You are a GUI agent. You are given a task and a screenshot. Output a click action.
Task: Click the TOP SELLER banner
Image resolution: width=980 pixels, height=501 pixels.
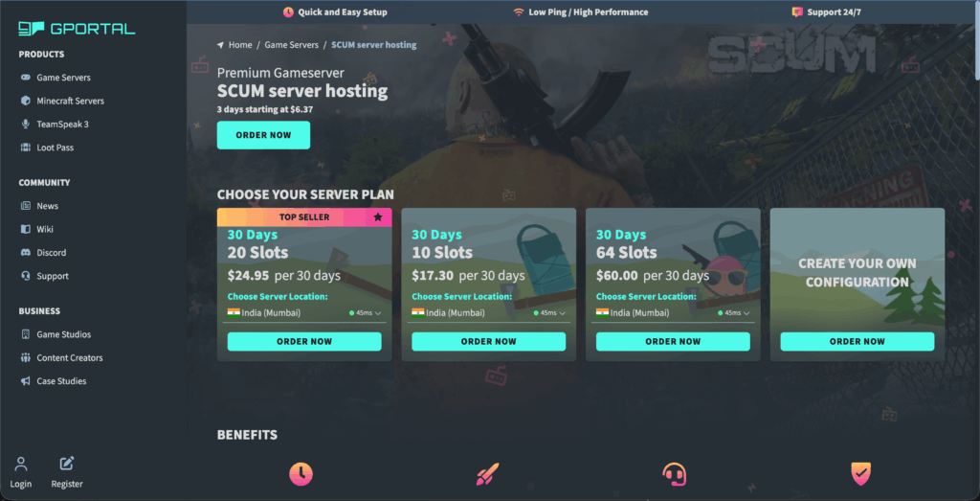coord(304,217)
